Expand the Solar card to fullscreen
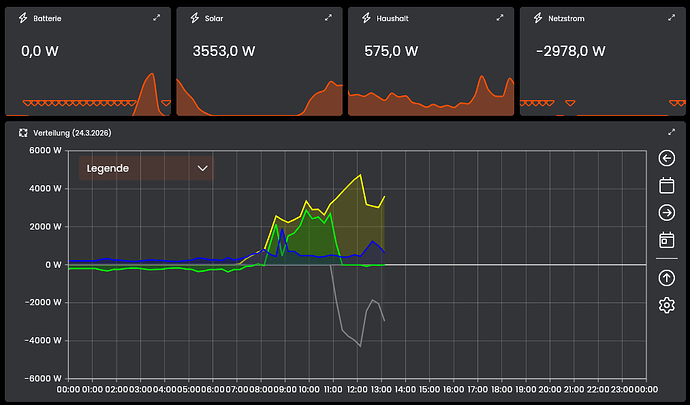This screenshot has width=690, height=405. [328, 18]
